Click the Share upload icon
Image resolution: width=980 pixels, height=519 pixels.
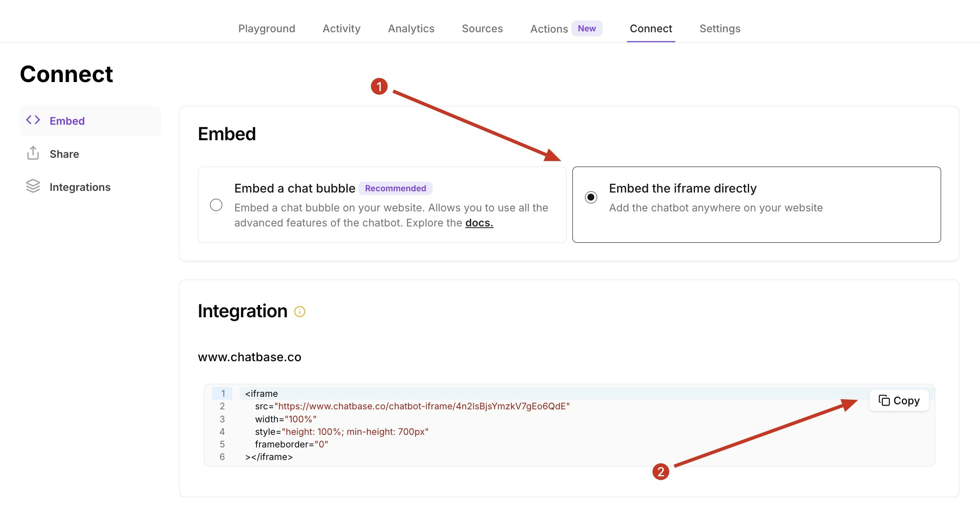point(33,153)
